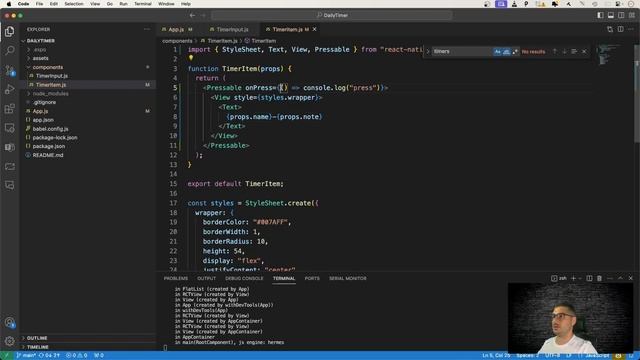Image resolution: width=640 pixels, height=360 pixels.
Task: Go back with the navigation arrow
Action: coord(192,15)
